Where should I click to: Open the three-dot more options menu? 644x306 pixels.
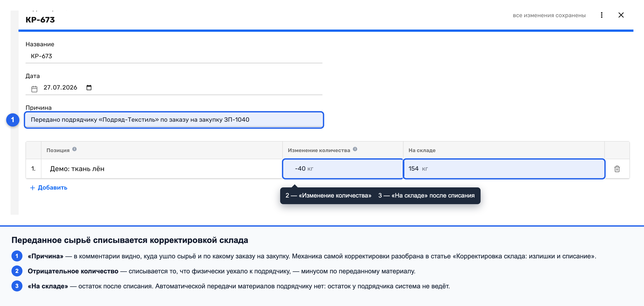tap(601, 15)
